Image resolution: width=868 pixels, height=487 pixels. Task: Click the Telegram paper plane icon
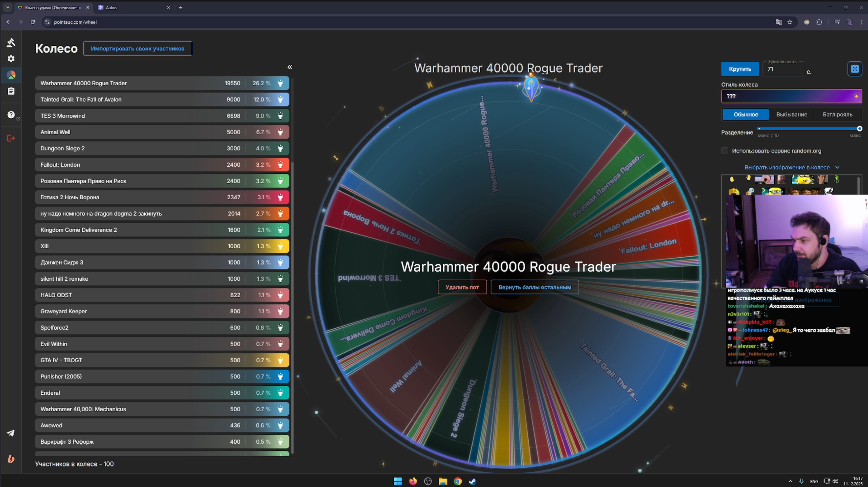(x=11, y=433)
